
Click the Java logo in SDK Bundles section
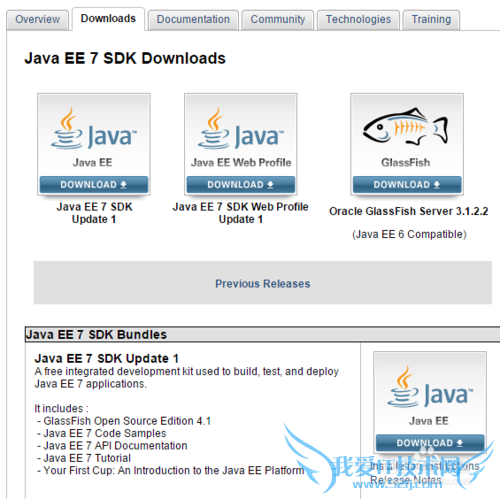coord(430,387)
